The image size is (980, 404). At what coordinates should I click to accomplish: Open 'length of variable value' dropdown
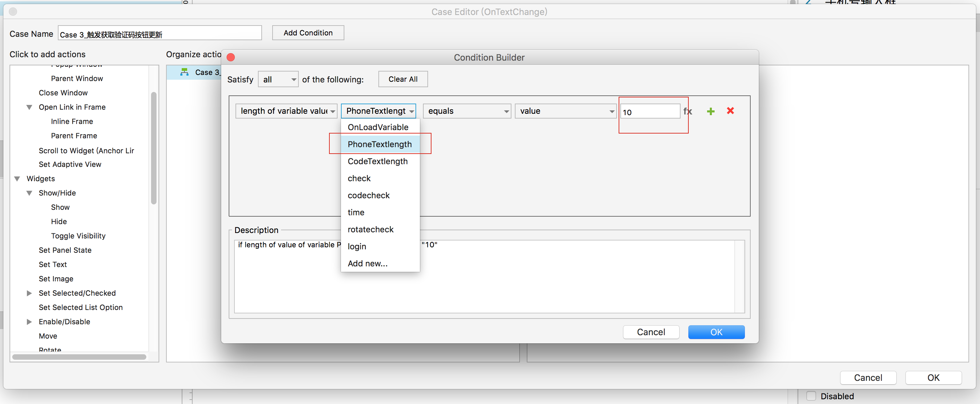(x=286, y=111)
